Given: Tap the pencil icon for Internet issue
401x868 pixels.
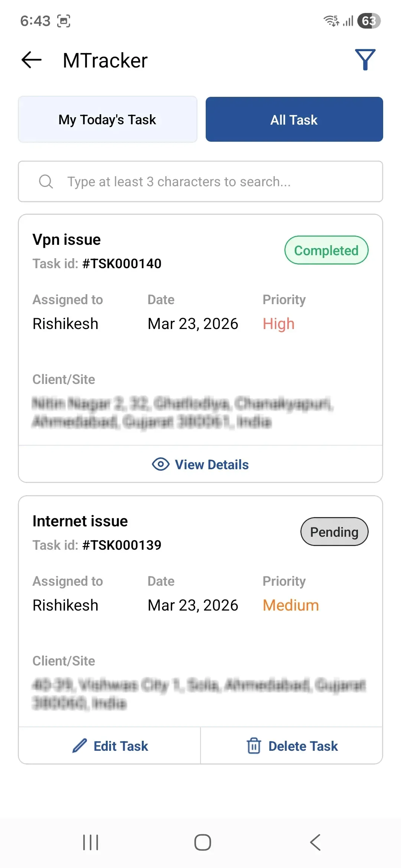Looking at the screenshot, I should tap(79, 746).
